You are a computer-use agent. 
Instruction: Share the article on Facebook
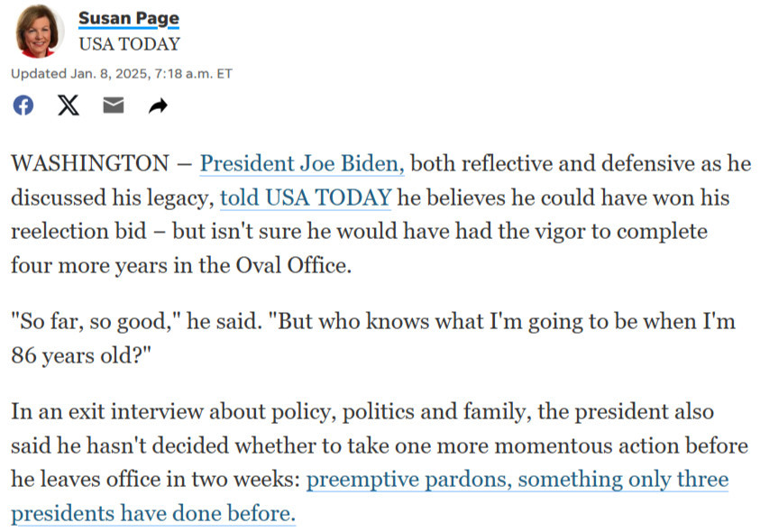click(x=23, y=105)
